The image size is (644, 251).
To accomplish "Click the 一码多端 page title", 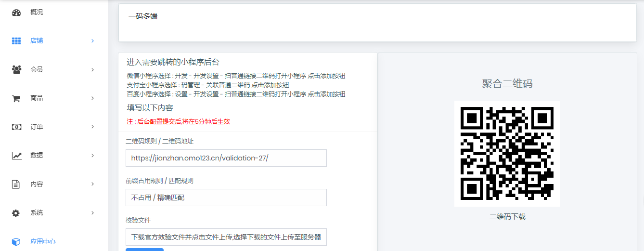I will (x=143, y=16).
